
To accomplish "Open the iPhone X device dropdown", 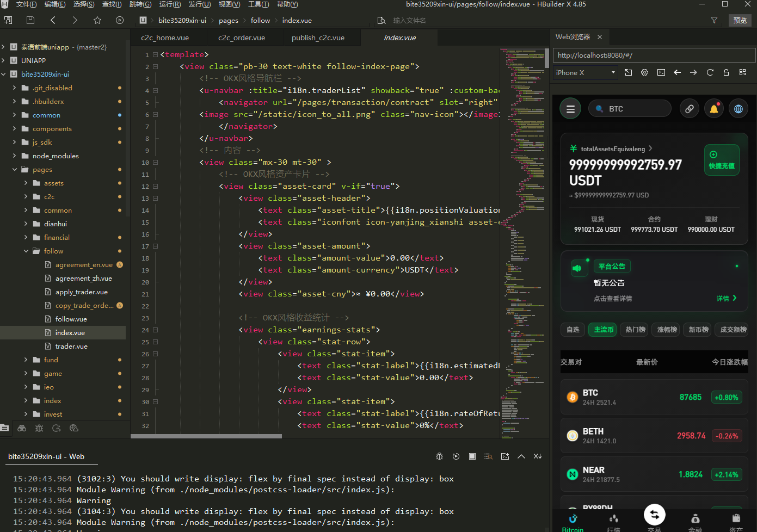I will (585, 72).
